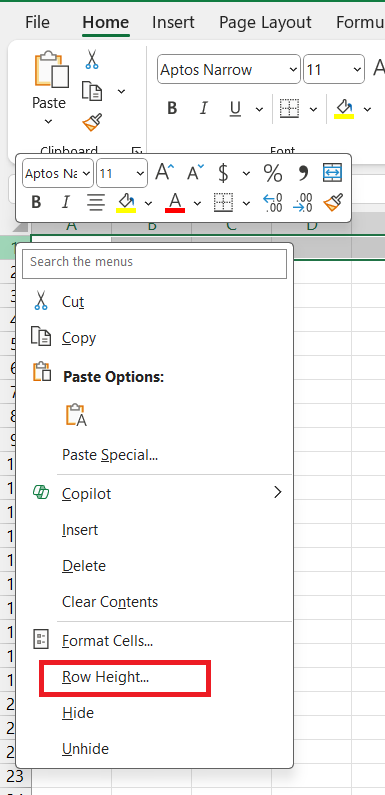
Task: Apply ribbon Fill Color bucket
Action: coord(344,109)
